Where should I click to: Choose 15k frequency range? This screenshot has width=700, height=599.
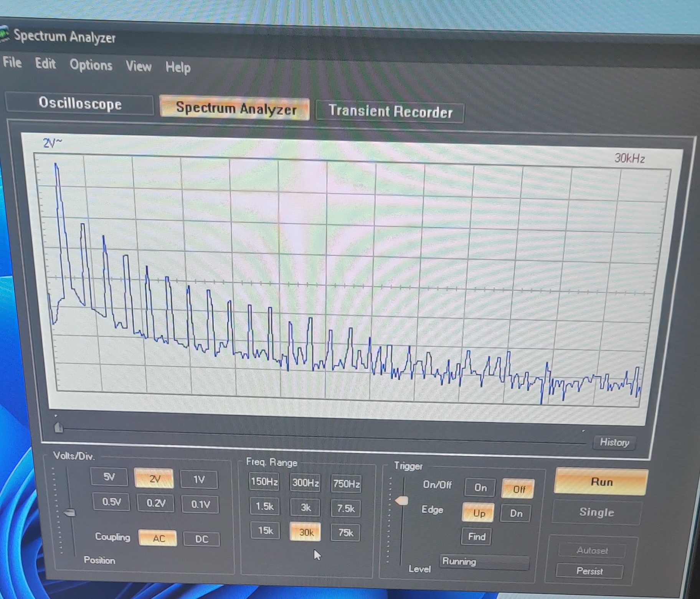coord(266,530)
